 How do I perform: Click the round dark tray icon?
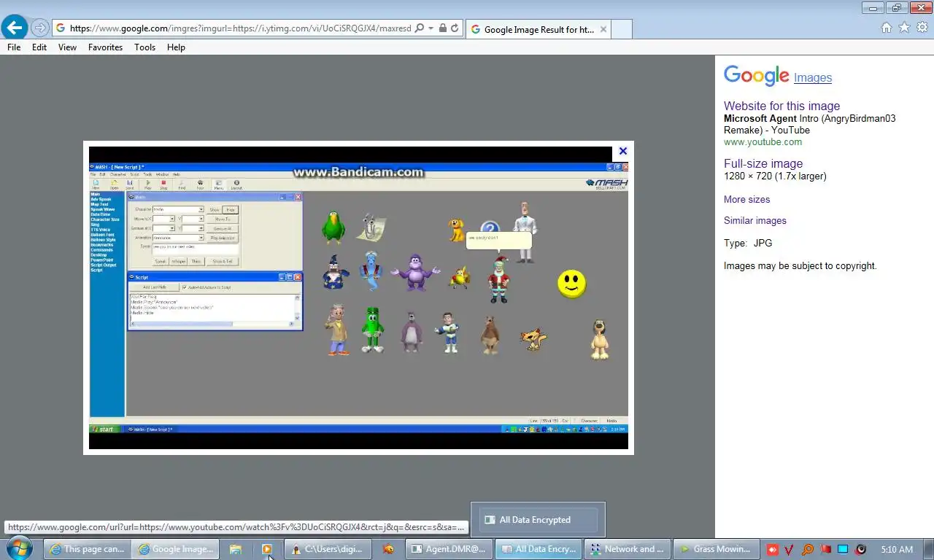click(x=860, y=549)
